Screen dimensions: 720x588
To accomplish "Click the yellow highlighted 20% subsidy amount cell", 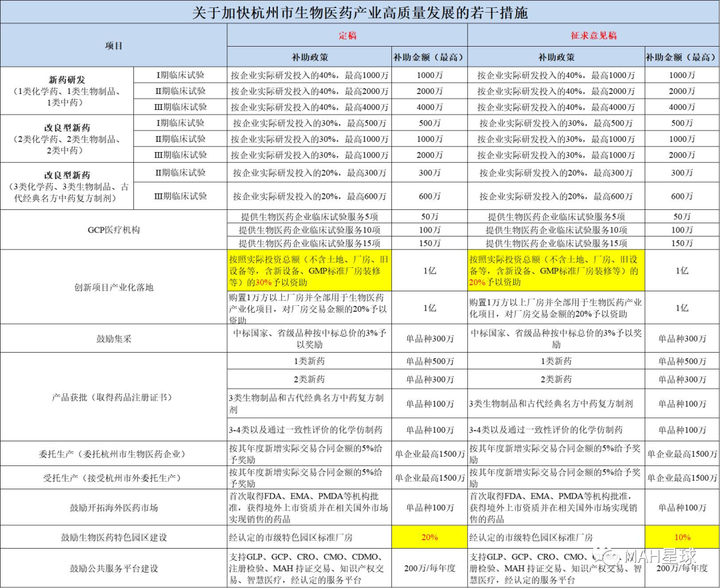I will pos(429,537).
